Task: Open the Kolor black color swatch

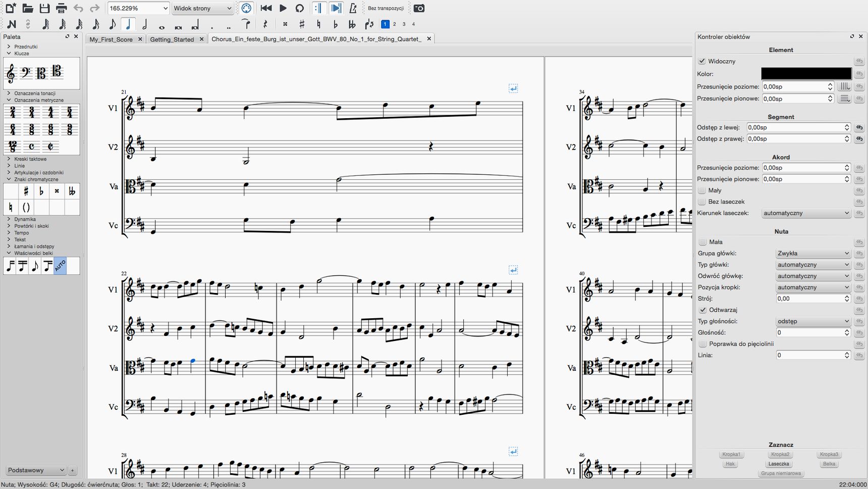Action: [806, 74]
